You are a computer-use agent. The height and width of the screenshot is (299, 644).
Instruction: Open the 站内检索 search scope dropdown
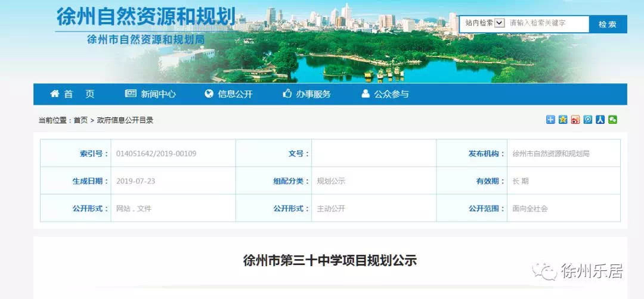[485, 23]
